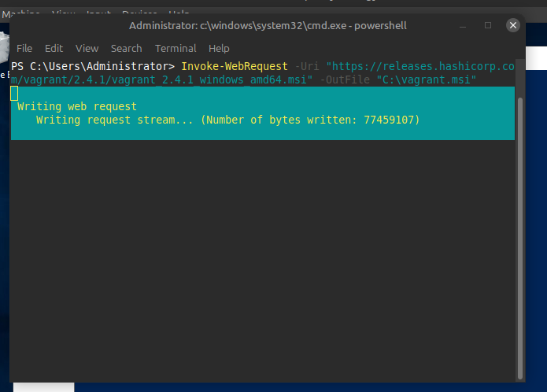Open the terminal window's Help menu
Viewport: 547px width, 392px height.
click(219, 48)
